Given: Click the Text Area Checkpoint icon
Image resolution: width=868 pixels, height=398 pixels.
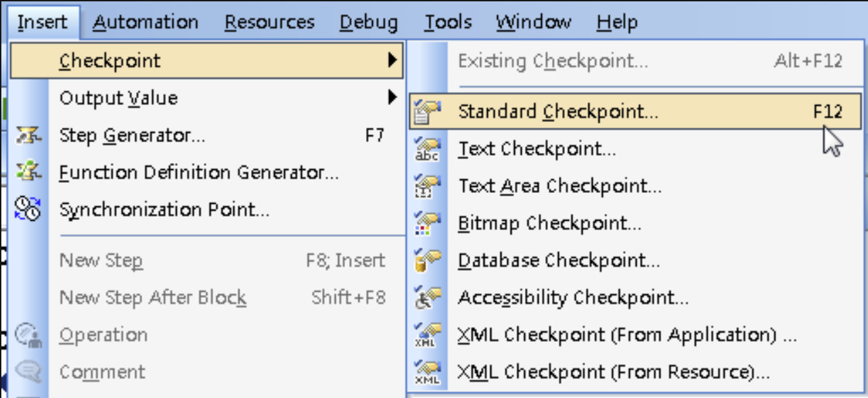Looking at the screenshot, I should coord(427,186).
